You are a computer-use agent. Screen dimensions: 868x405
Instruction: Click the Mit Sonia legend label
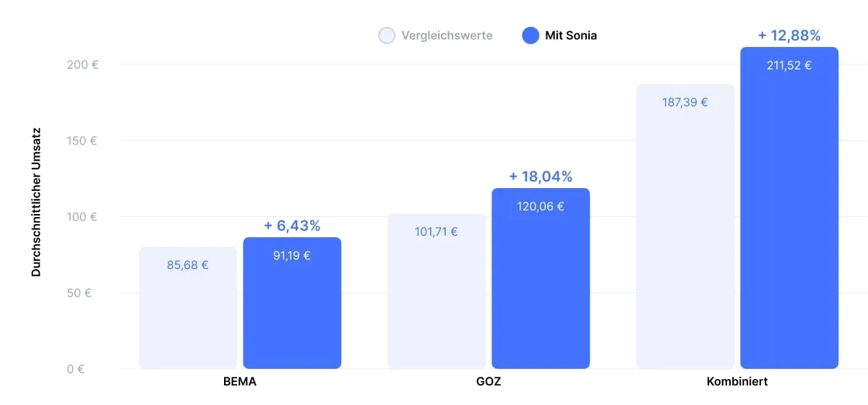pos(571,35)
